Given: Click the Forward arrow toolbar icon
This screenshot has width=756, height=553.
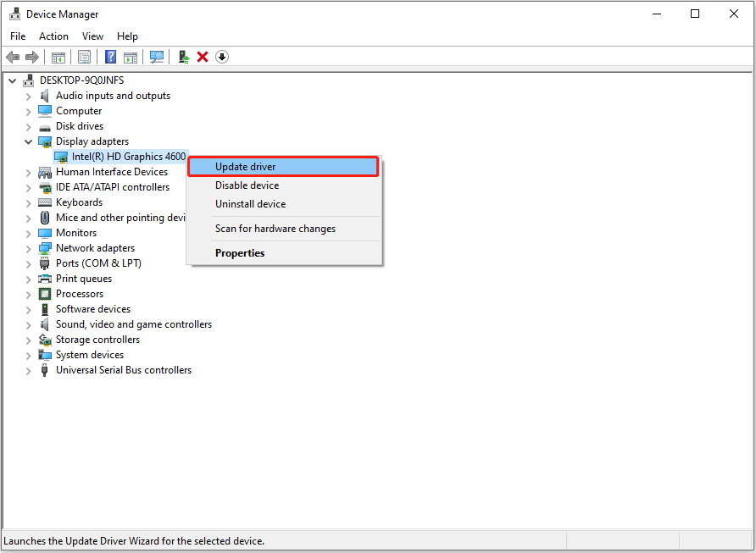Looking at the screenshot, I should point(32,58).
